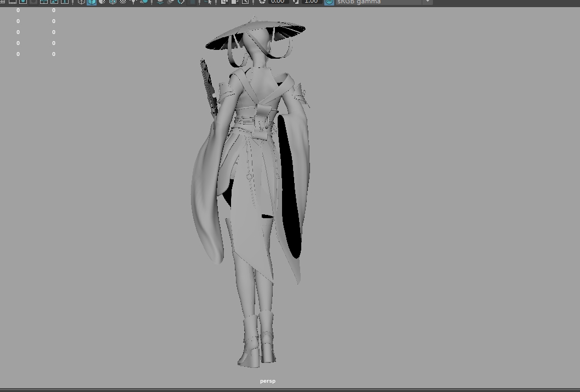
Task: Toggle viewport shadows
Action: pyautogui.click(x=144, y=2)
